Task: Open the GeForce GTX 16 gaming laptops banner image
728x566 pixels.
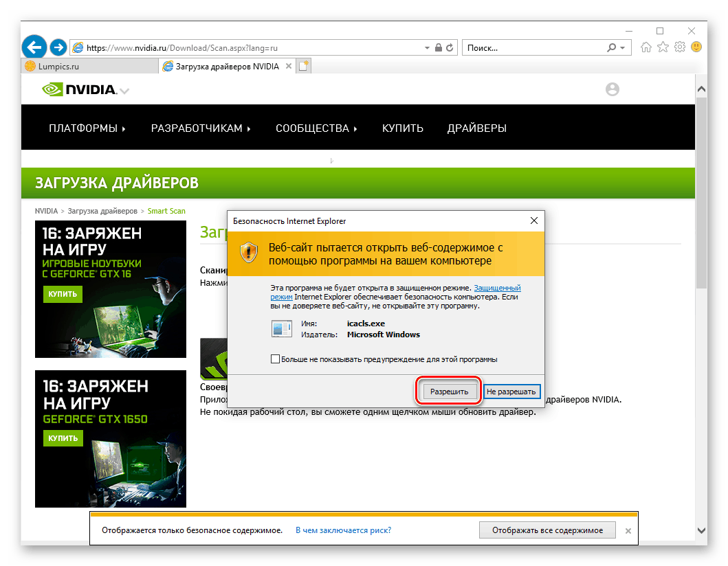Action: (111, 289)
